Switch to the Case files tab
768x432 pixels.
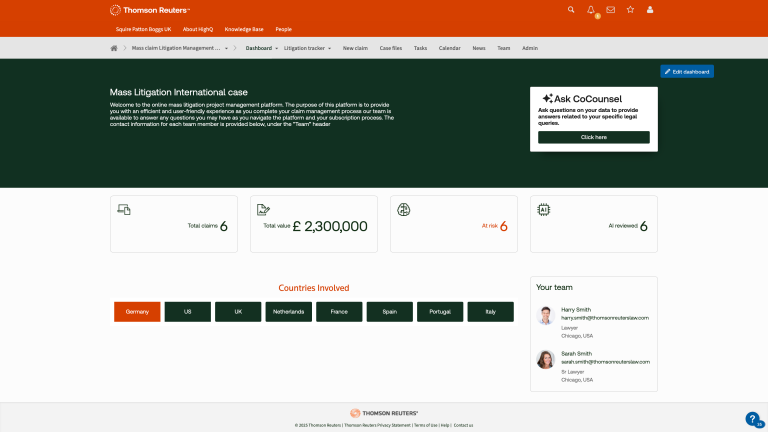[x=391, y=48]
